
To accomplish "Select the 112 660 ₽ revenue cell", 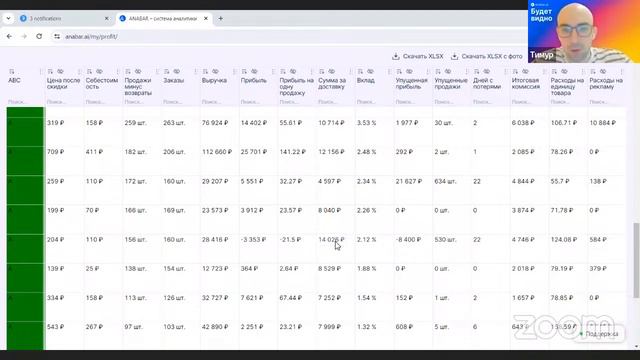I will pyautogui.click(x=217, y=152).
